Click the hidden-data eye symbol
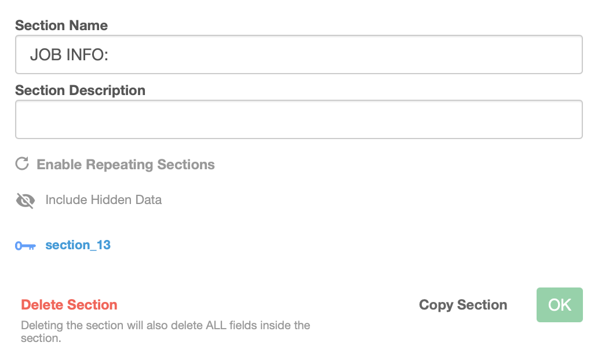Image resolution: width=598 pixels, height=364 pixels. [x=24, y=200]
